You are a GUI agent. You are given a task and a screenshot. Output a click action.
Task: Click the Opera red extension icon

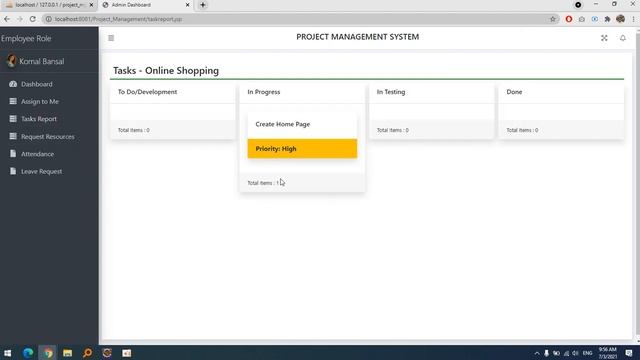click(x=569, y=19)
